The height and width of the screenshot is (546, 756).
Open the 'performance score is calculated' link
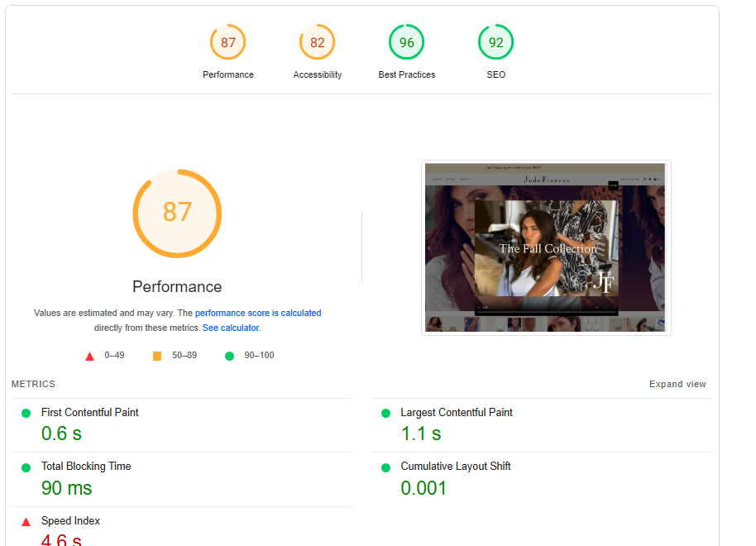coord(258,313)
